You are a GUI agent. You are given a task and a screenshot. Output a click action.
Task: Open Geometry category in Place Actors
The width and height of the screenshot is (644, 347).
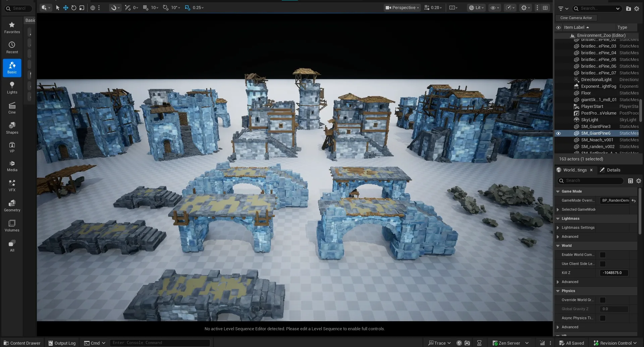(12, 206)
